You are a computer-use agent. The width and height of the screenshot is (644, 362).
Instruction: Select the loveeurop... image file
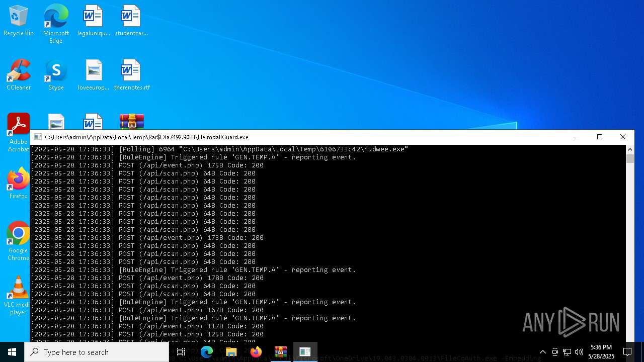pos(94,75)
